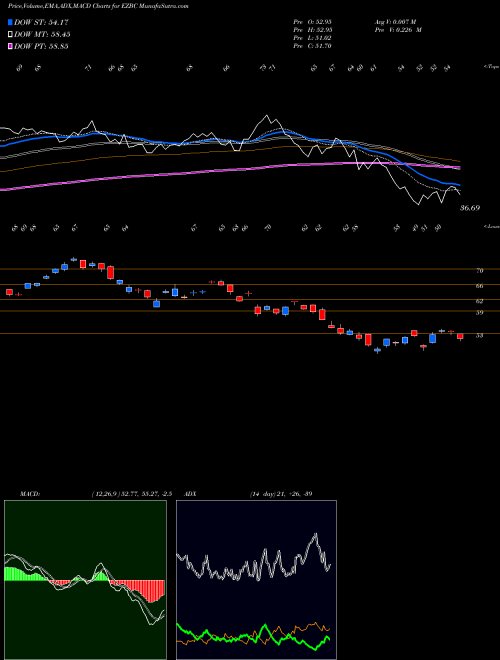
Task: Click the 70 price level label
Action: 479,271
